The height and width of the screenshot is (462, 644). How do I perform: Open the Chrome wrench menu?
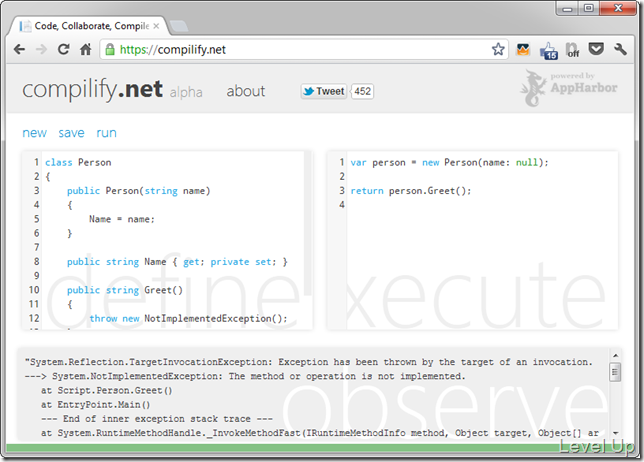(620, 49)
